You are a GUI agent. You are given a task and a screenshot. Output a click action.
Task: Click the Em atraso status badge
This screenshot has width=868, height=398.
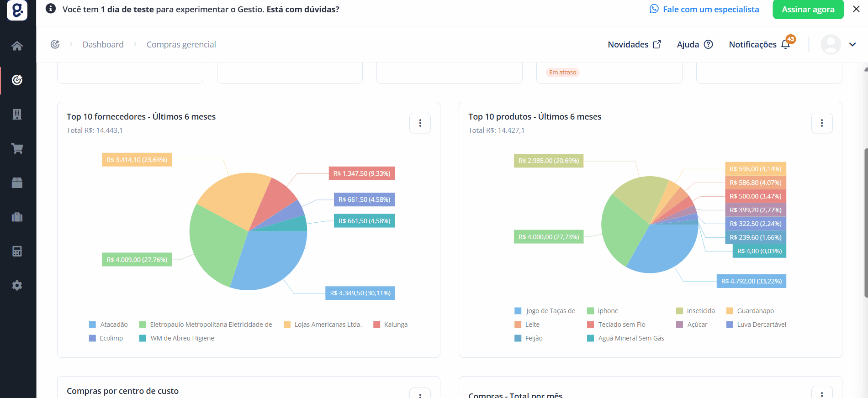coord(563,73)
